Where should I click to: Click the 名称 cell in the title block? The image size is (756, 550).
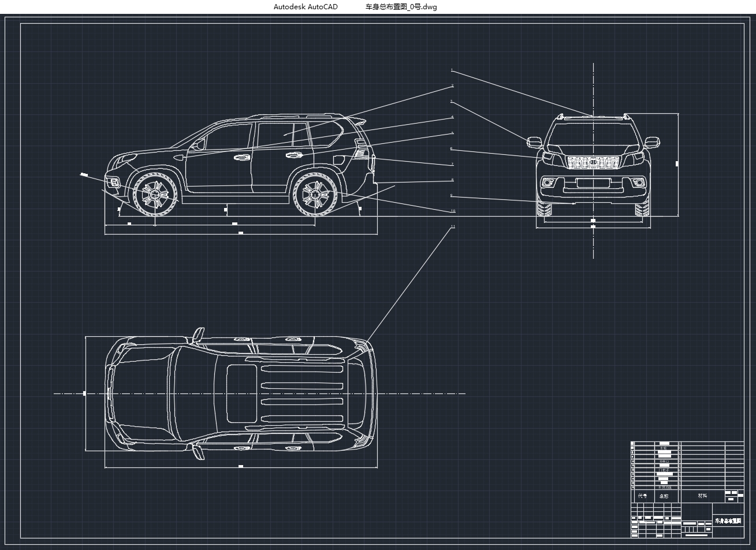click(x=664, y=496)
